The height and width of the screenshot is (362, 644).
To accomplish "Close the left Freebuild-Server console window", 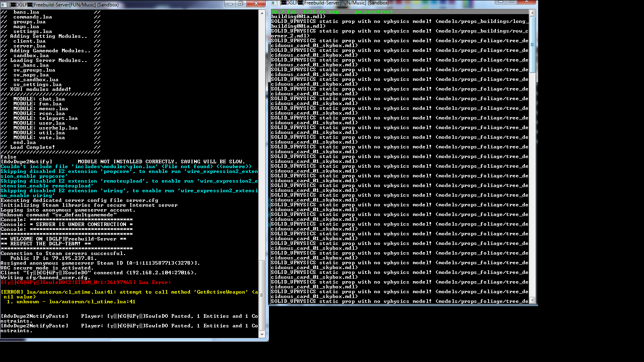I will (256, 4).
